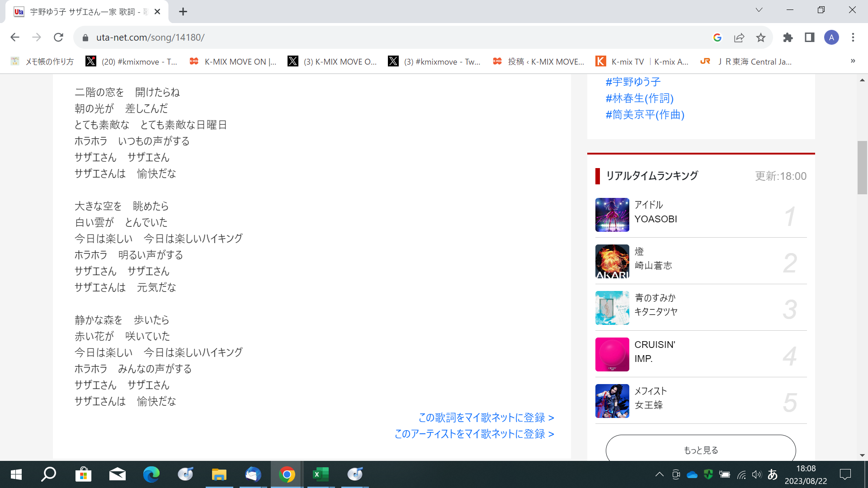Screen dimensions: 868x488
Task: Show hidden system tray icons
Action: click(660, 474)
